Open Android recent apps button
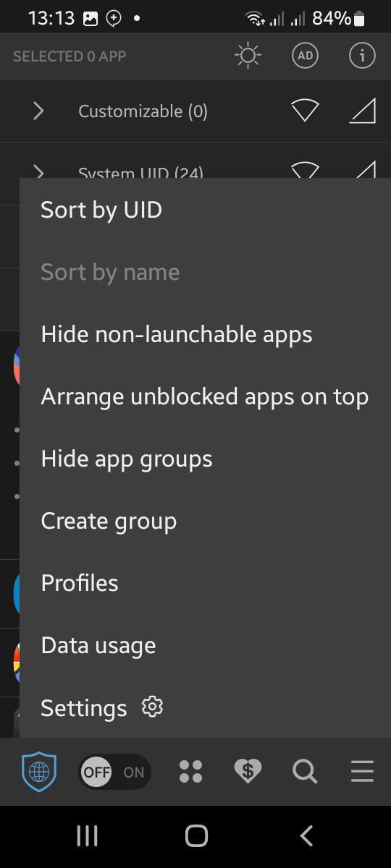The height and width of the screenshot is (868, 391). (87, 836)
